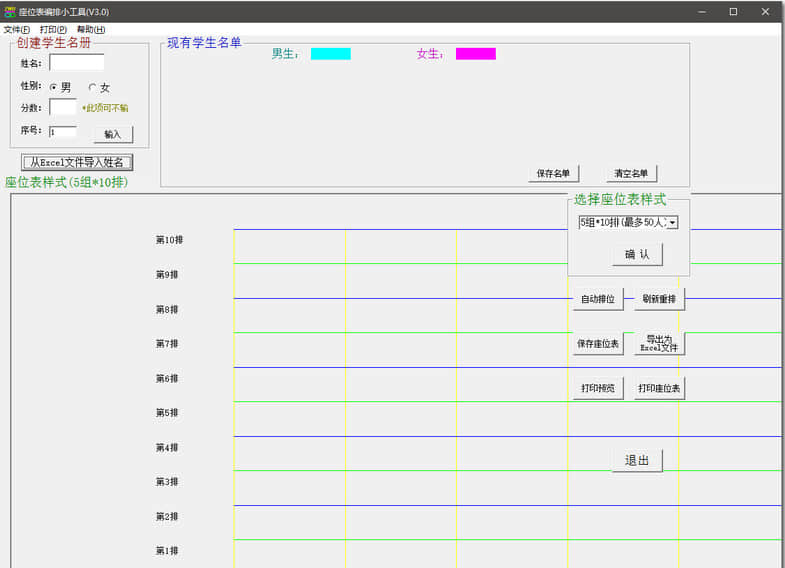Screen dimensions: 785x568
Task: Click the app icon in the title bar
Action: pyautogui.click(x=10, y=11)
